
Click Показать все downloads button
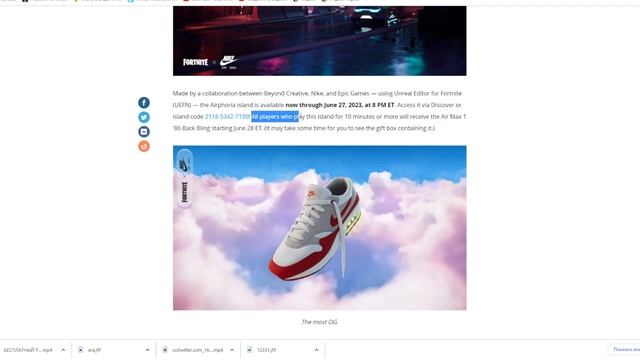coord(626,349)
